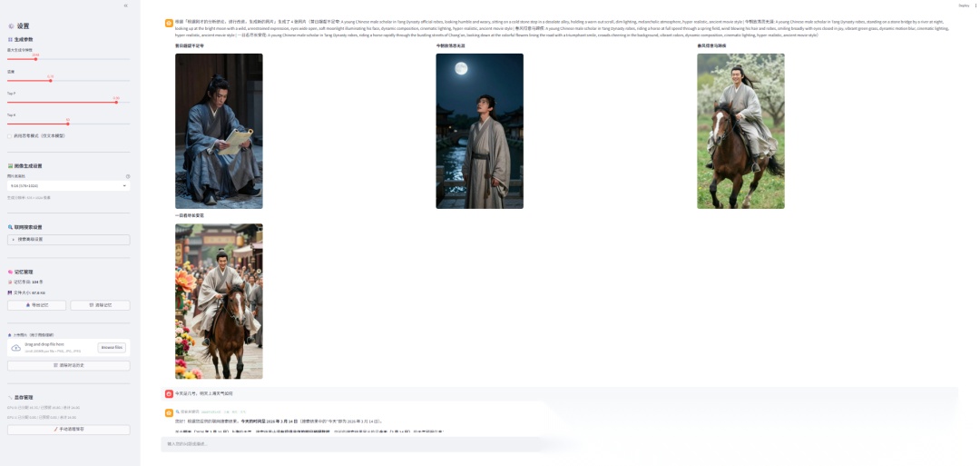Click the 生成分辨率 resolution info text

click(x=29, y=198)
